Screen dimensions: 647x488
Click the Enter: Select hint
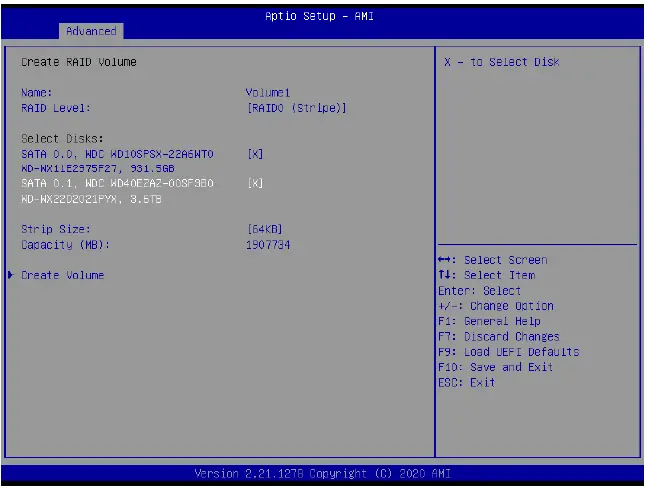[x=479, y=291]
